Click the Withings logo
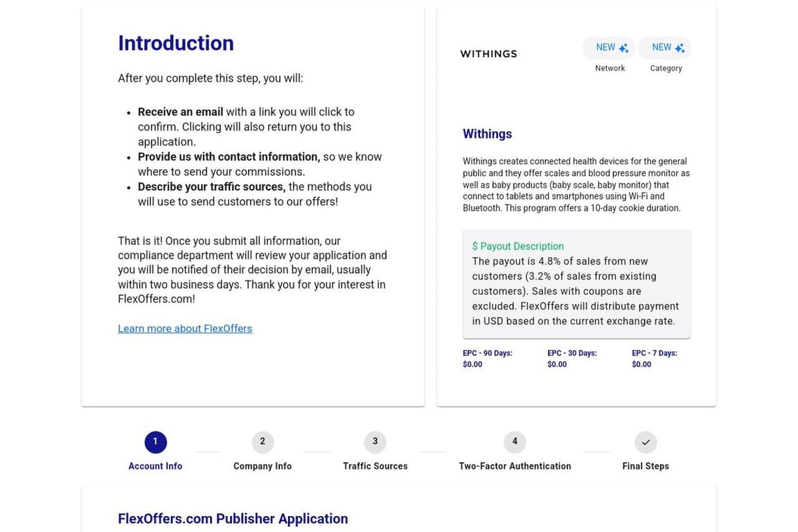The height and width of the screenshot is (532, 798). click(488, 54)
